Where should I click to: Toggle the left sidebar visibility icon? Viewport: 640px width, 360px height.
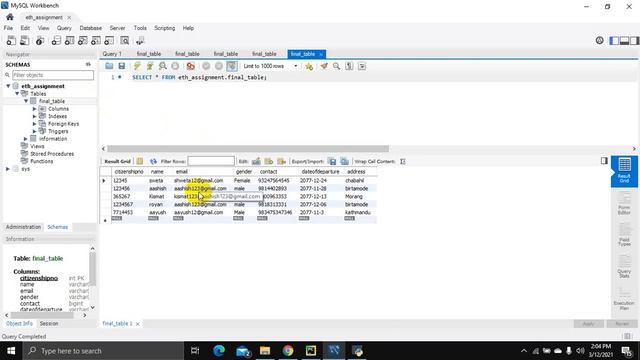pos(614,40)
